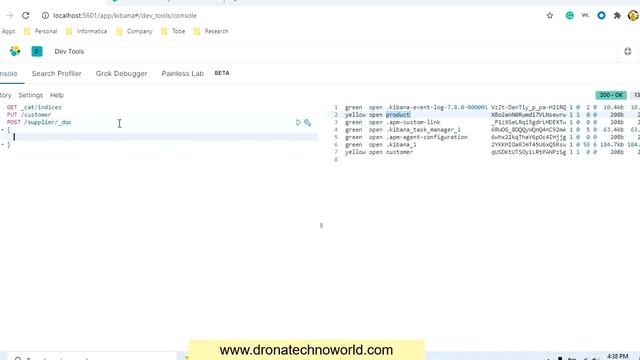The height and width of the screenshot is (360, 640).
Task: Click the BETA badge
Action: pos(222,73)
